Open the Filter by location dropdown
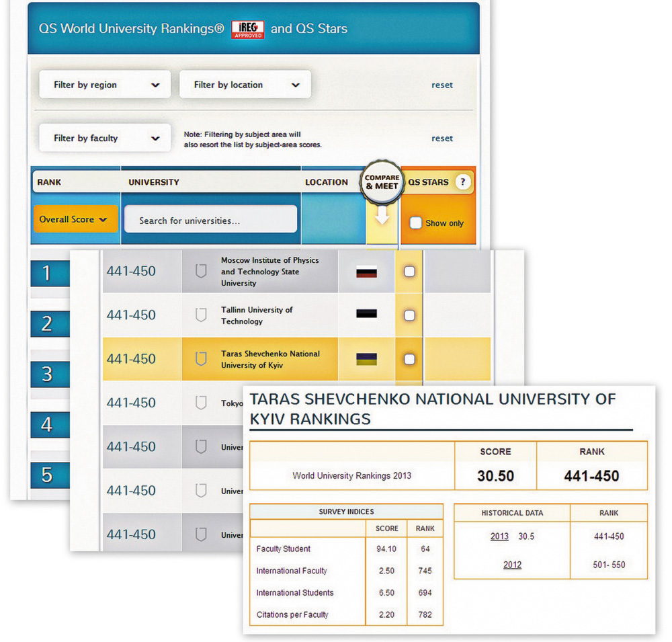Viewport: 672px width, 642px height. tap(245, 85)
